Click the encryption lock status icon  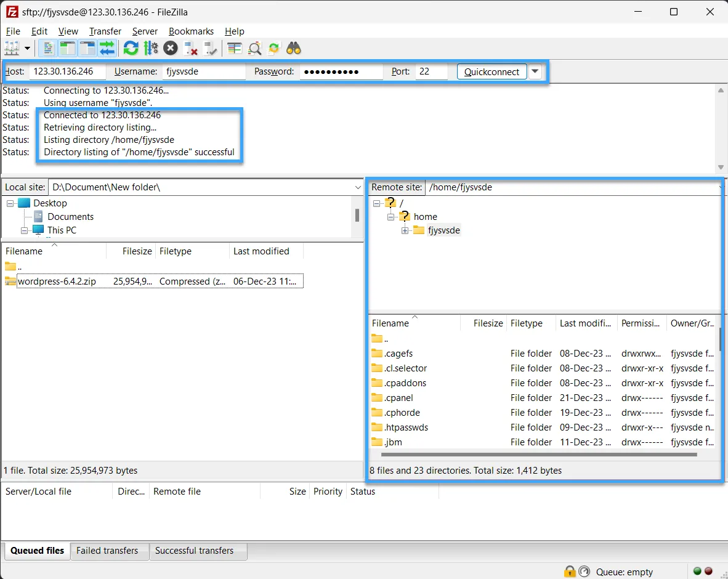pyautogui.click(x=569, y=572)
